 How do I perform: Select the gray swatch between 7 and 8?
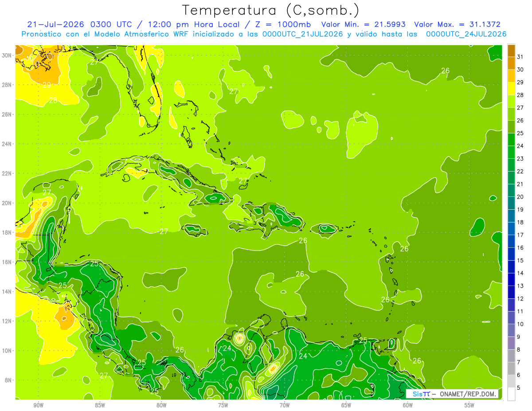tap(511, 356)
